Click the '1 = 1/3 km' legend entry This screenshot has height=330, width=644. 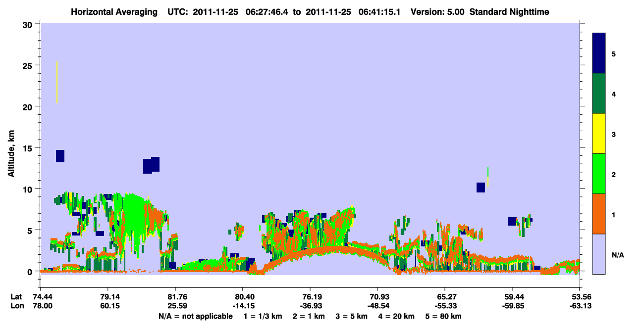point(263,316)
